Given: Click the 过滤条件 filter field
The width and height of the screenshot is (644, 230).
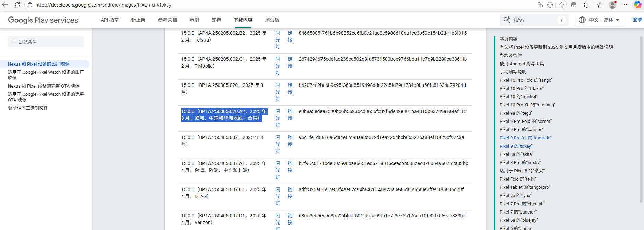Looking at the screenshot, I should click(46, 42).
